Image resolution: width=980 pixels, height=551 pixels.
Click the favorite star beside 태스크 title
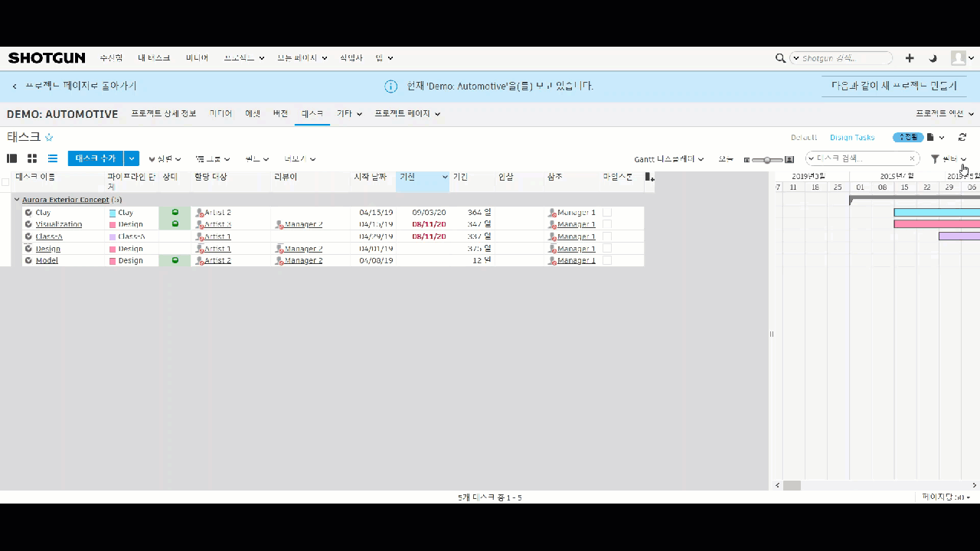coord(49,138)
